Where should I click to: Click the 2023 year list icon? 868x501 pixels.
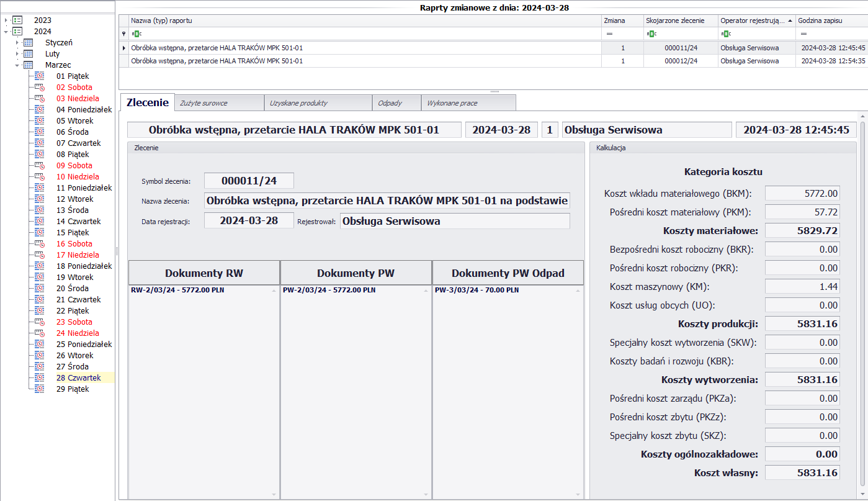coord(17,20)
